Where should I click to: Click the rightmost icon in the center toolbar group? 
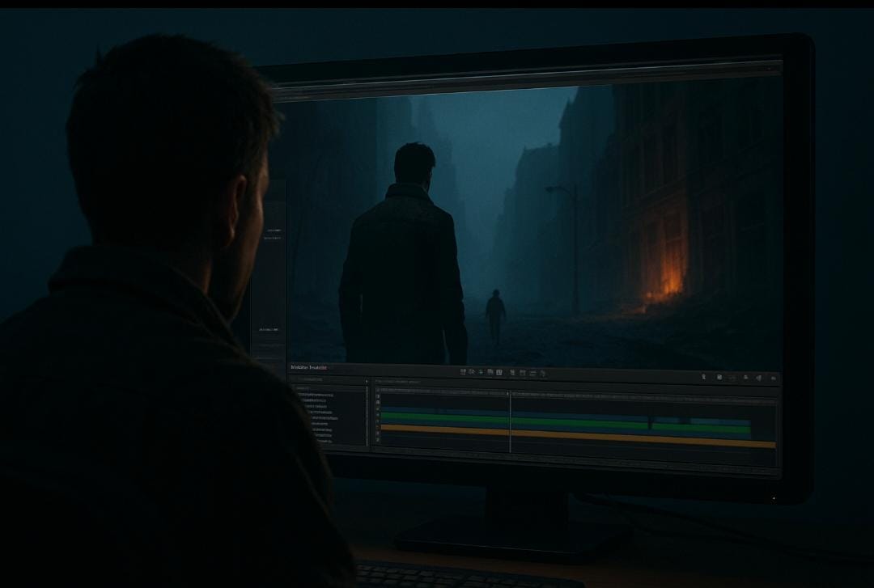[543, 374]
